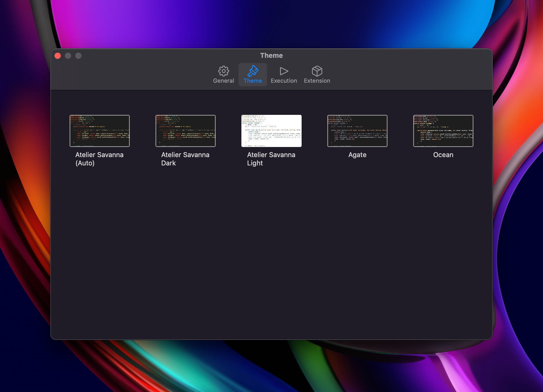Pick the Atelier Savanna Light white thumbnail

point(271,131)
